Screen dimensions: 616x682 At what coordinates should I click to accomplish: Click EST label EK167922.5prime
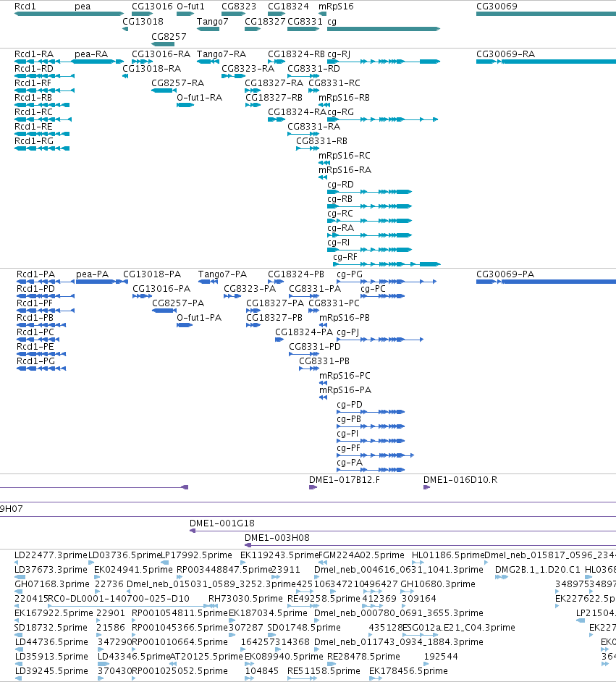pos(54,612)
